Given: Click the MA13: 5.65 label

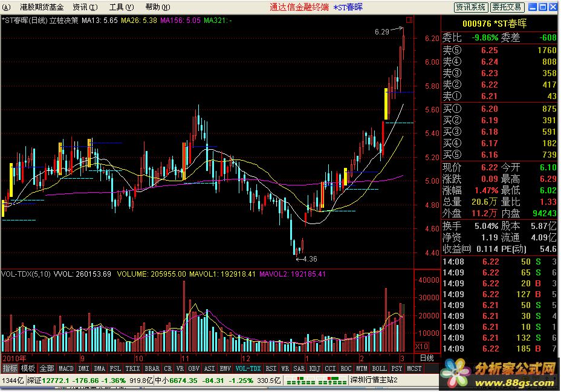Looking at the screenshot, I should click(100, 21).
